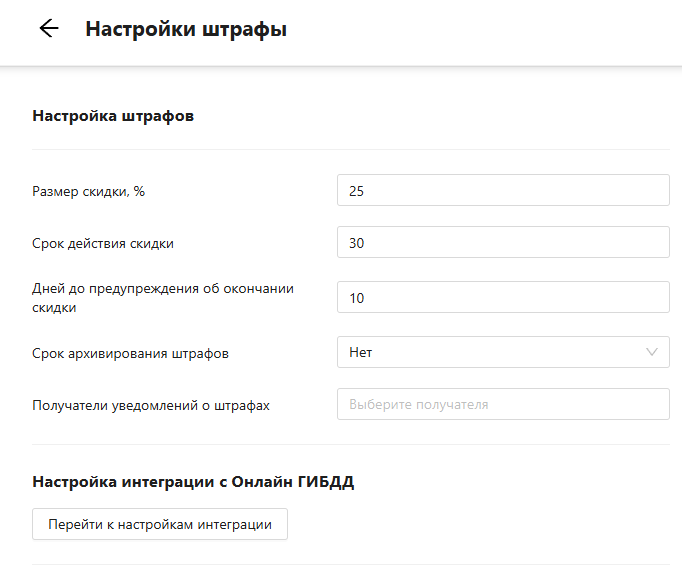Click the label Размер скидки, %
The width and height of the screenshot is (682, 581).
[89, 191]
